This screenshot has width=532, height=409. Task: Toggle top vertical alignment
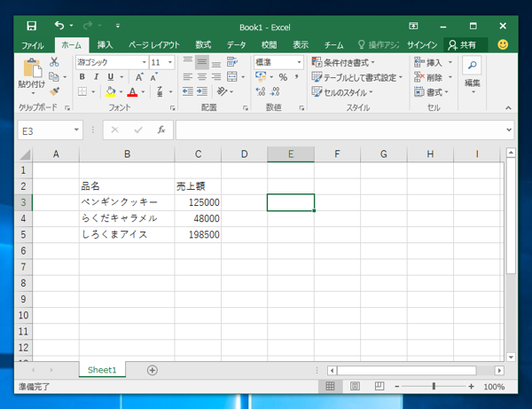[x=188, y=62]
